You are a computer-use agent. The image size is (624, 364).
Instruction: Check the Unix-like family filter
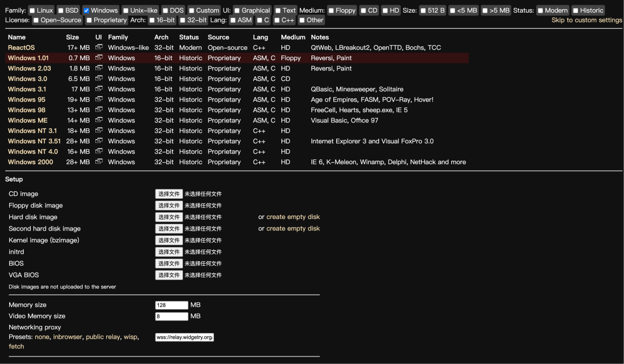click(x=126, y=10)
